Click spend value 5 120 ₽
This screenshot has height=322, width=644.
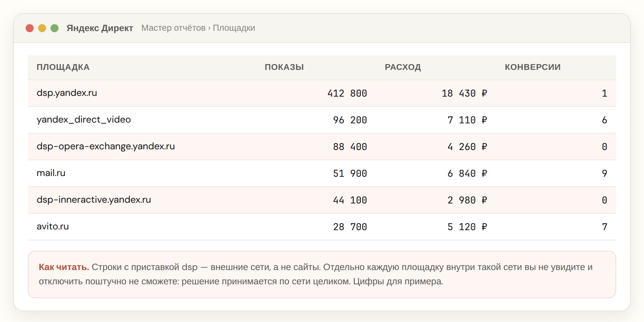(x=467, y=227)
